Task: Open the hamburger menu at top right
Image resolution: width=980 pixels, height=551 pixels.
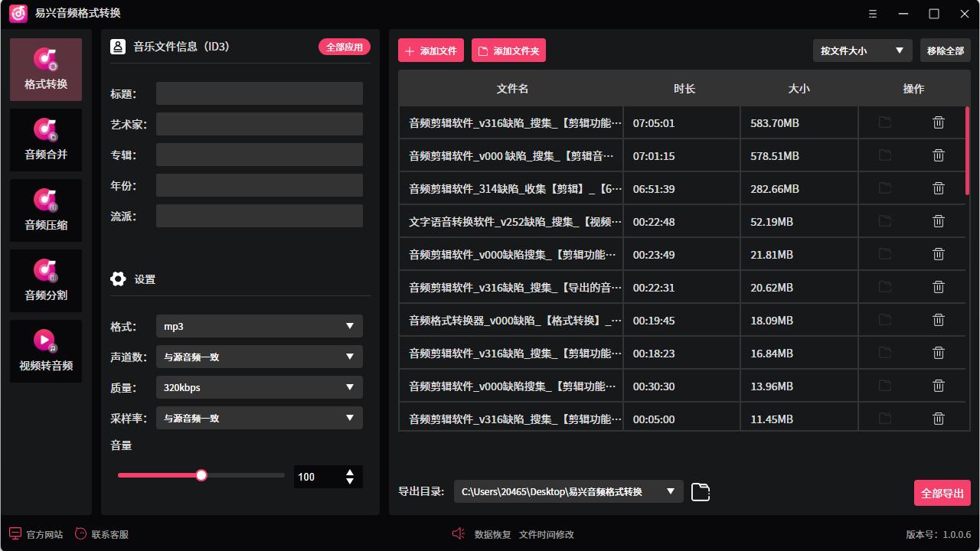Action: (x=872, y=13)
